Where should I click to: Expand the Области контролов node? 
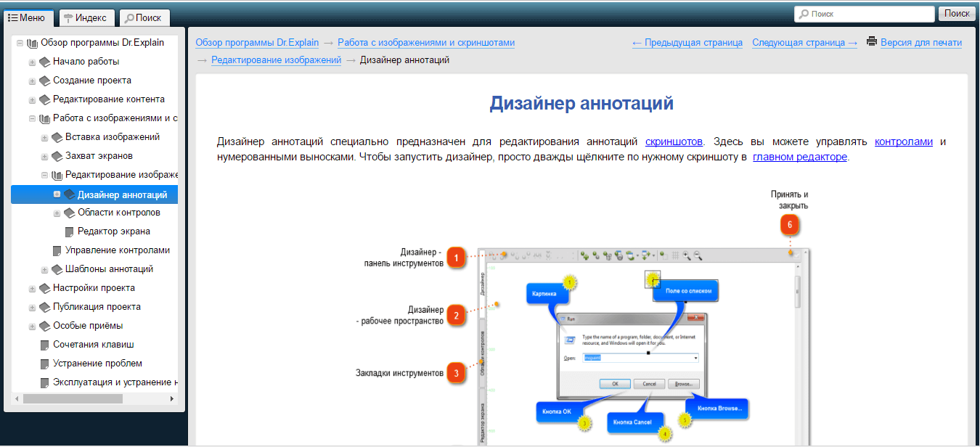(57, 213)
